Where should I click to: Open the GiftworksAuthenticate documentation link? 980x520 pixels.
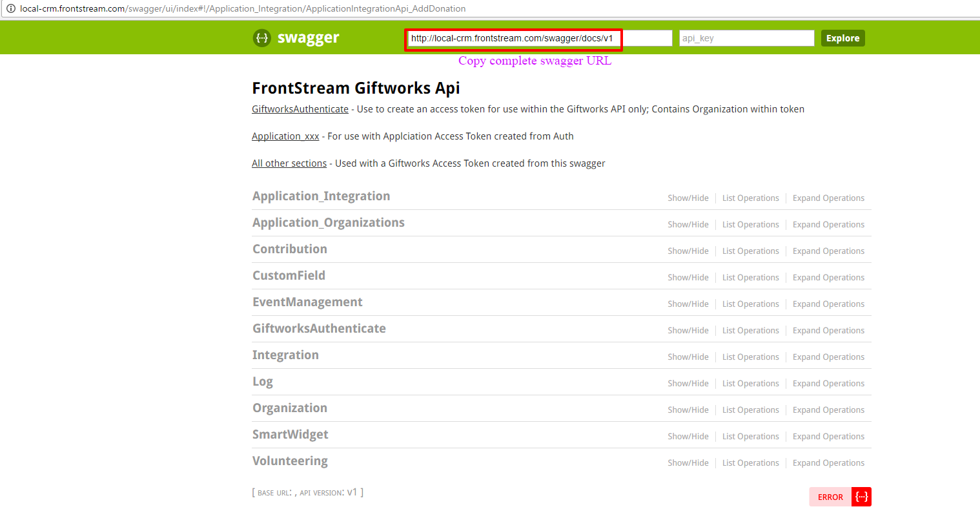300,109
